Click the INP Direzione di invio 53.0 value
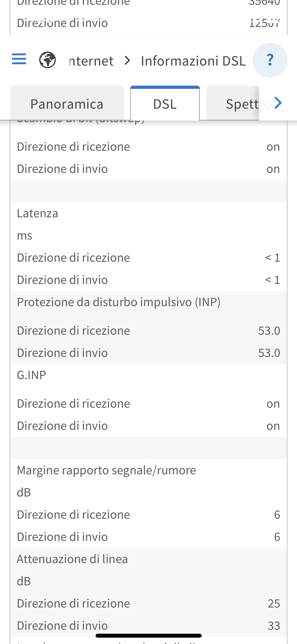Screen dimensions: 297x644 [269, 353]
